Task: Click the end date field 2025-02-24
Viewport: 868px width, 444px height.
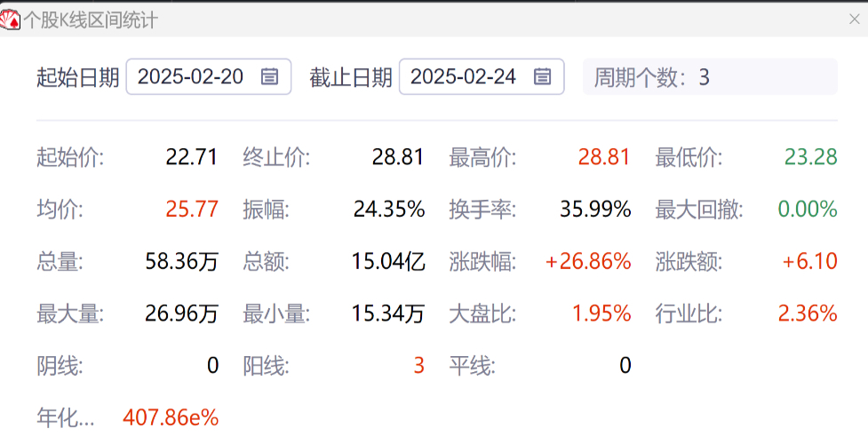Action: 463,77
